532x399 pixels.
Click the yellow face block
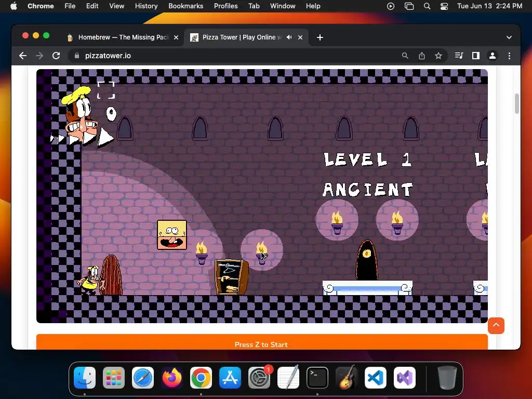[x=172, y=235]
